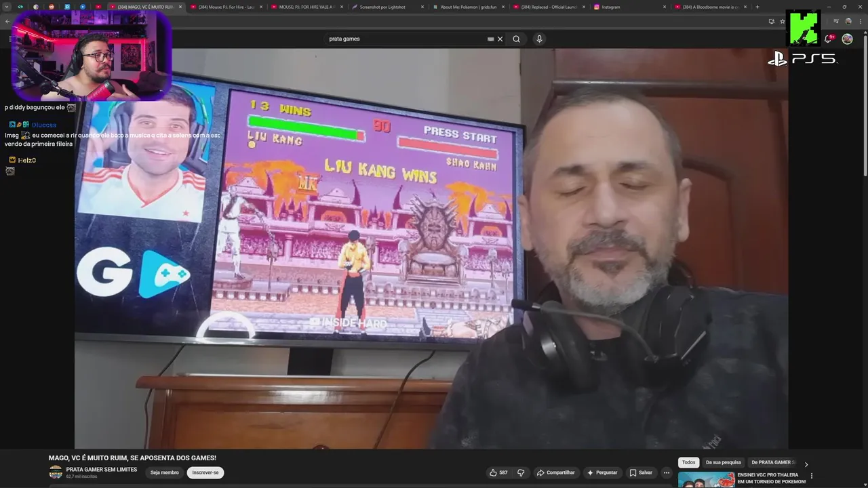Open the media control icon in Chrome toolbar
Image resolution: width=868 pixels, height=488 pixels.
point(836,21)
